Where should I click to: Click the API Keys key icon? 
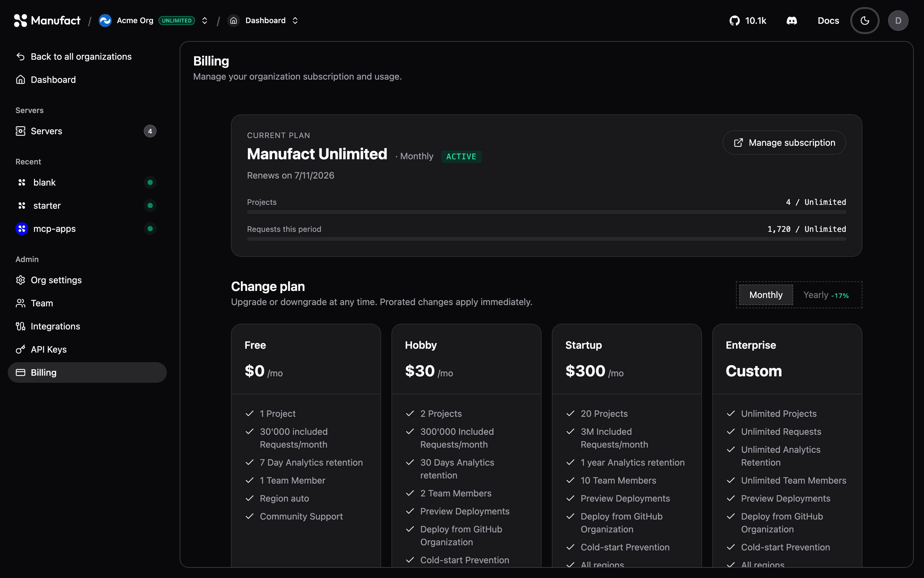click(21, 349)
